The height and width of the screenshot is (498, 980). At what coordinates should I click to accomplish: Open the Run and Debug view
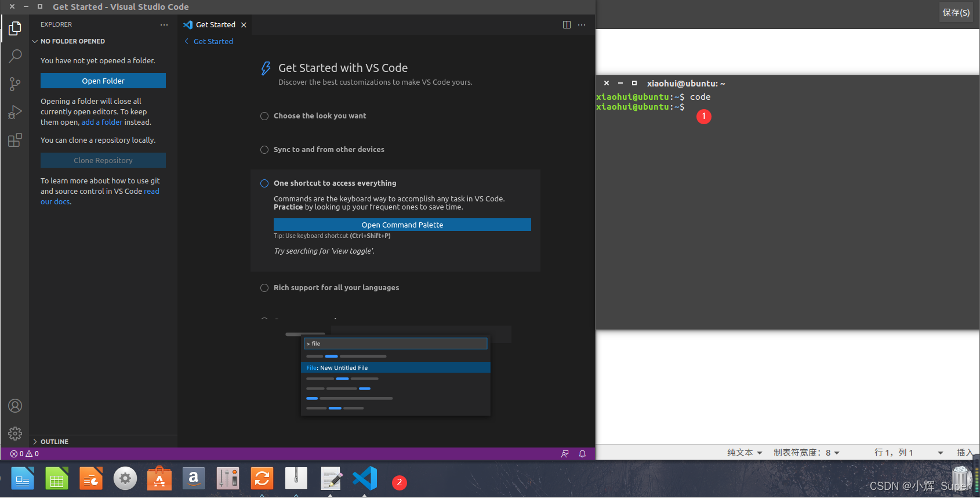pos(15,112)
